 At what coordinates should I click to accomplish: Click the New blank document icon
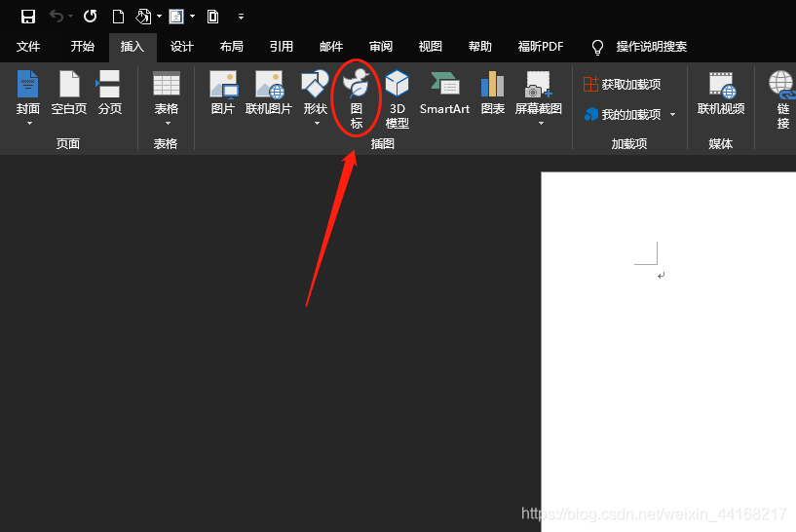pos(118,17)
